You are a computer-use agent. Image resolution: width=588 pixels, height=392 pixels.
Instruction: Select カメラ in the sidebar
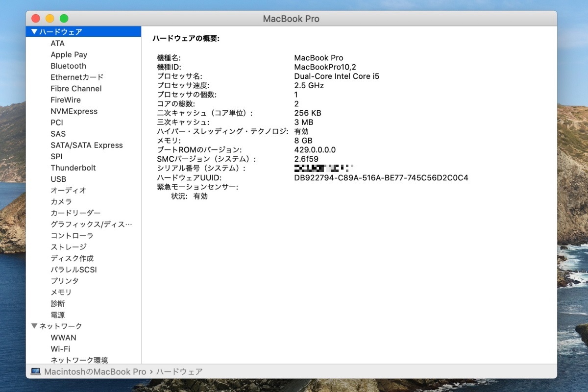pos(61,202)
